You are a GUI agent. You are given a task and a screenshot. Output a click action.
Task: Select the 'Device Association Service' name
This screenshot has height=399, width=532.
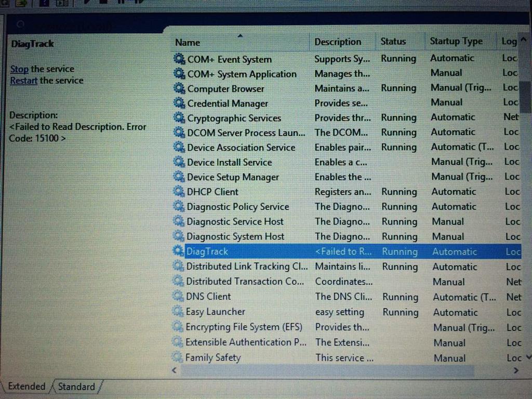[241, 148]
